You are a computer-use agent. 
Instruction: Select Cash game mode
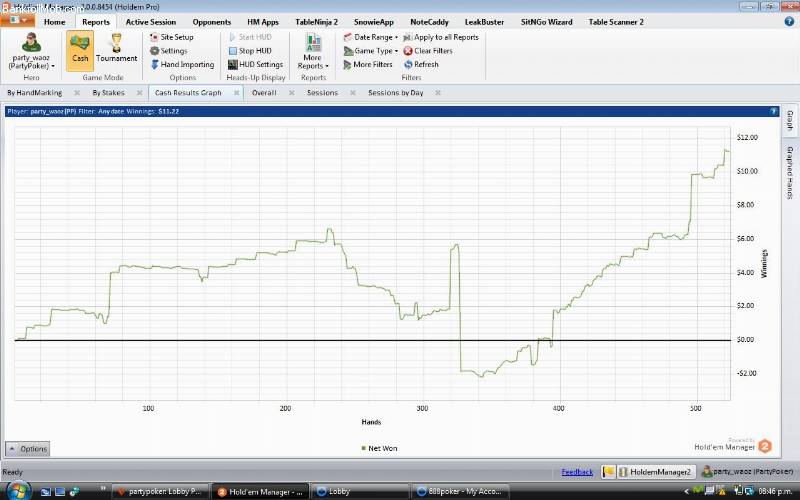coord(80,49)
